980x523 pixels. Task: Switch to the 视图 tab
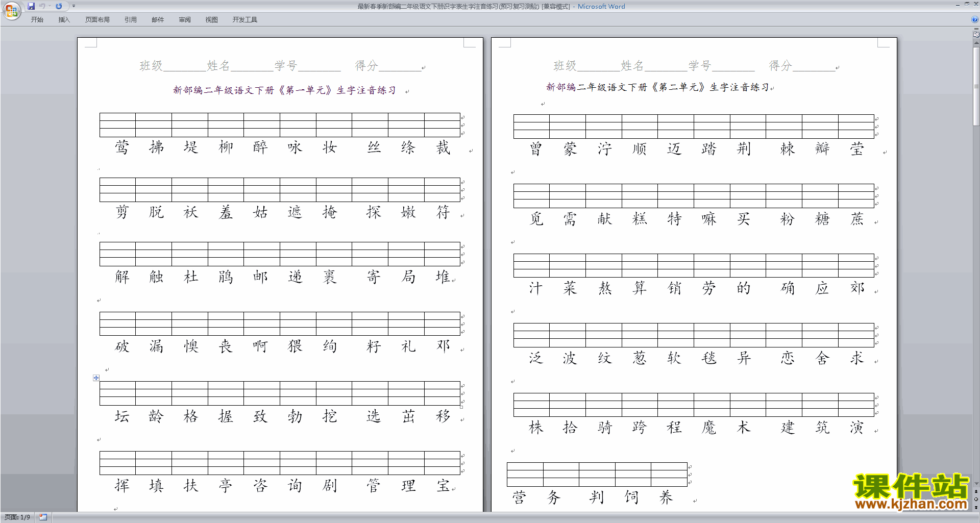point(212,20)
